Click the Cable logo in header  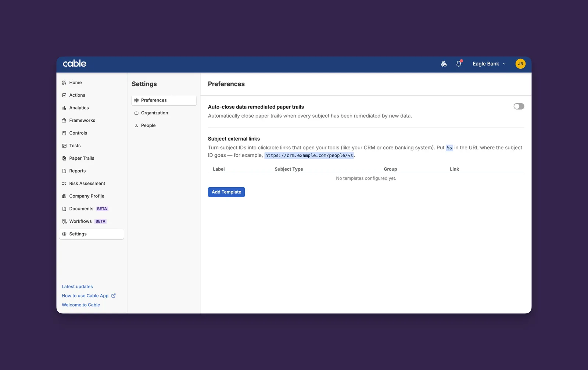[x=75, y=64]
